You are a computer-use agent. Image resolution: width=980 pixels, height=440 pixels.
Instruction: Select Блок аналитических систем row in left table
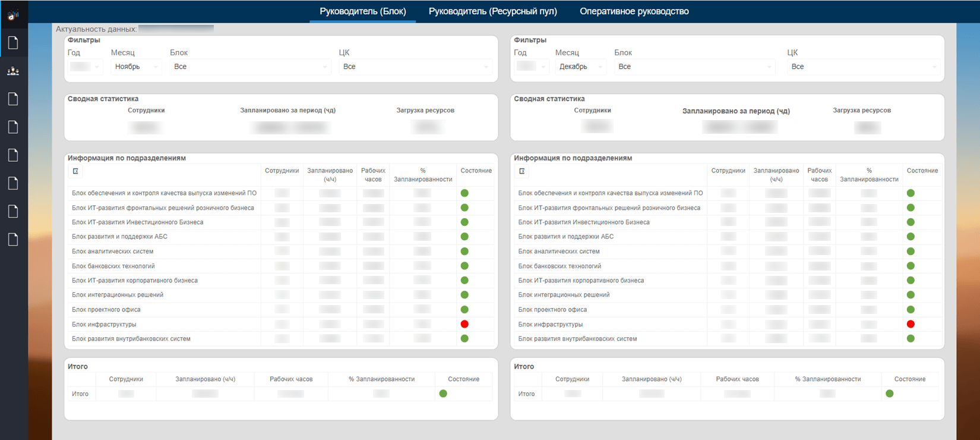(x=282, y=252)
